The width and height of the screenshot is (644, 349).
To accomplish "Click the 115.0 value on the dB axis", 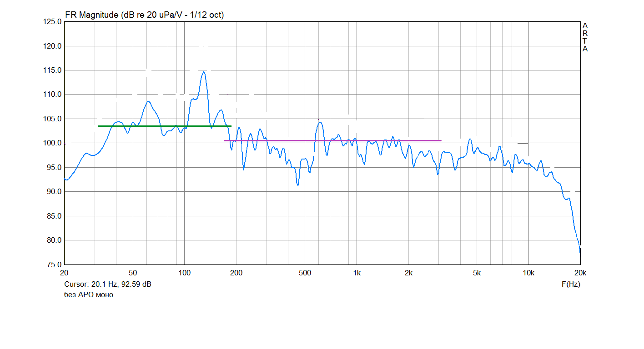I will click(x=52, y=70).
